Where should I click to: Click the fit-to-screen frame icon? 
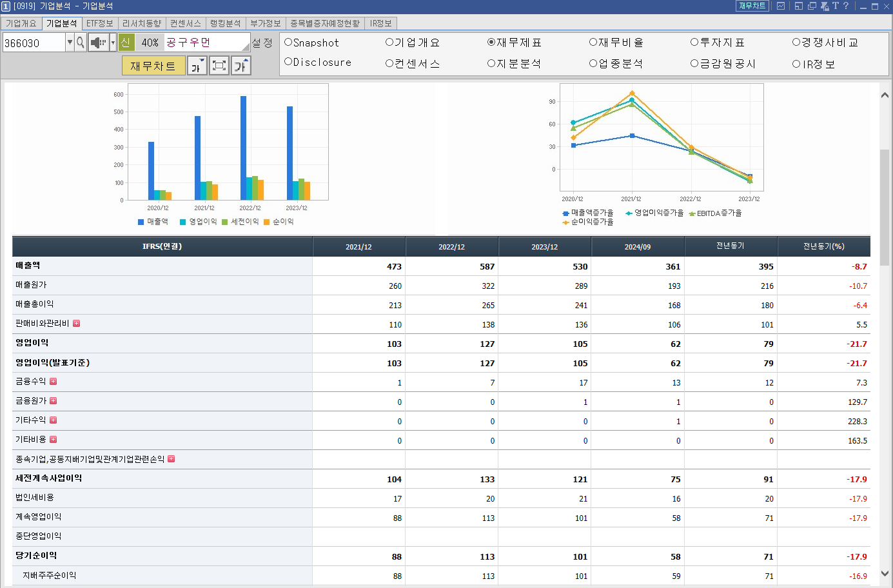click(x=219, y=66)
